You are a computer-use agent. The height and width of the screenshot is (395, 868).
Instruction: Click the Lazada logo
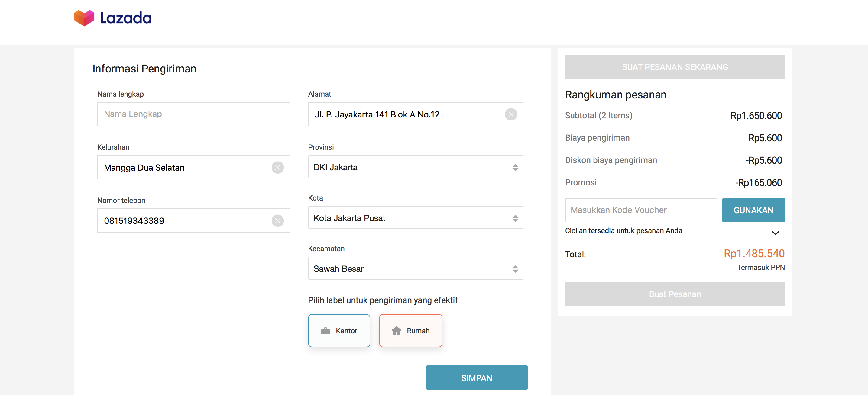coord(112,18)
